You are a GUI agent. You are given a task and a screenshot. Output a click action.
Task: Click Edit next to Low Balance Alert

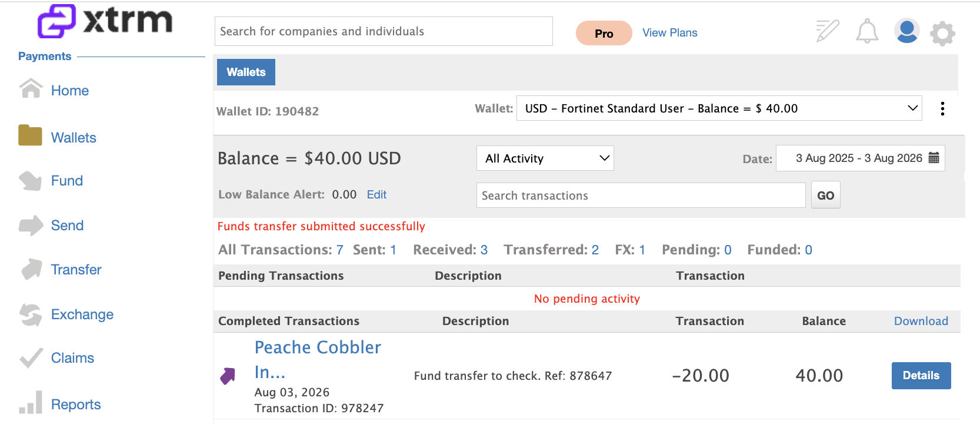(x=376, y=194)
